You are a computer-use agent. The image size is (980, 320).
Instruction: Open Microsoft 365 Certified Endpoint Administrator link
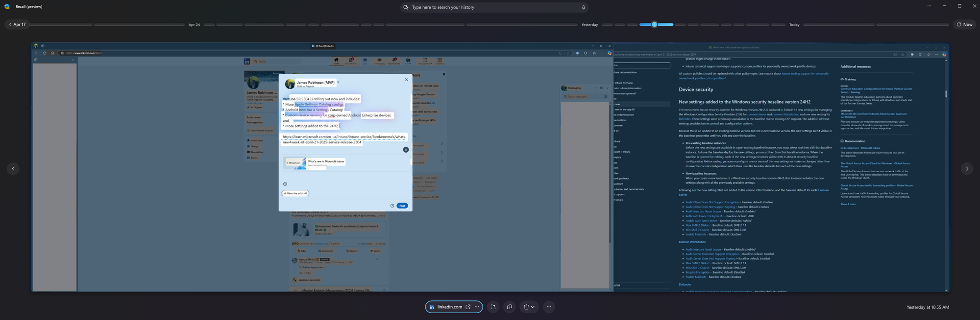point(874,115)
